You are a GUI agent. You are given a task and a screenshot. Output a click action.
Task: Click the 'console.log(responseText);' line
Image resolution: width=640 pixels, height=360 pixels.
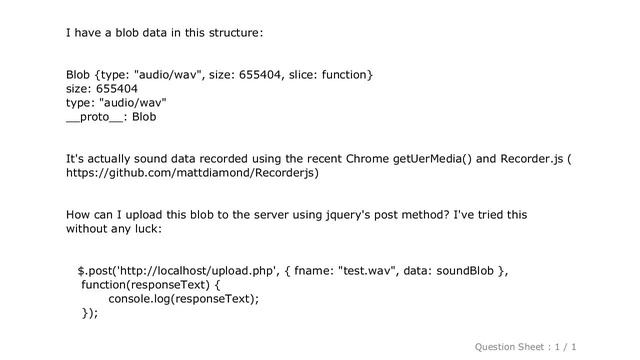click(184, 299)
